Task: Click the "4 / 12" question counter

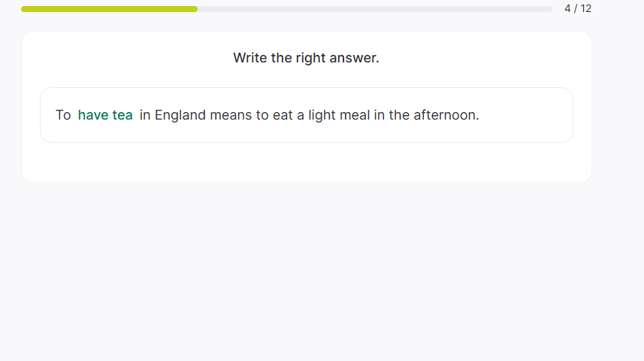Action: (x=578, y=8)
